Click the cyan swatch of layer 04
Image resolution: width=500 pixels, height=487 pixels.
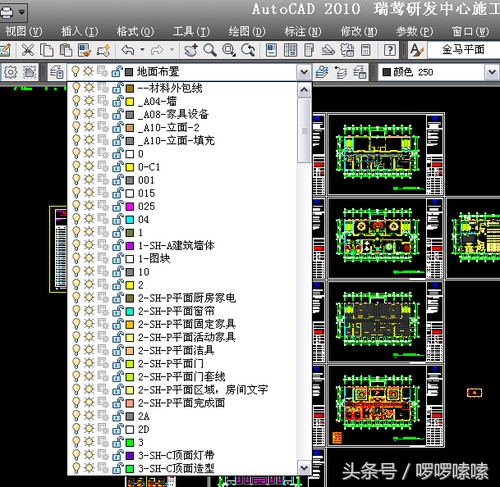[130, 219]
